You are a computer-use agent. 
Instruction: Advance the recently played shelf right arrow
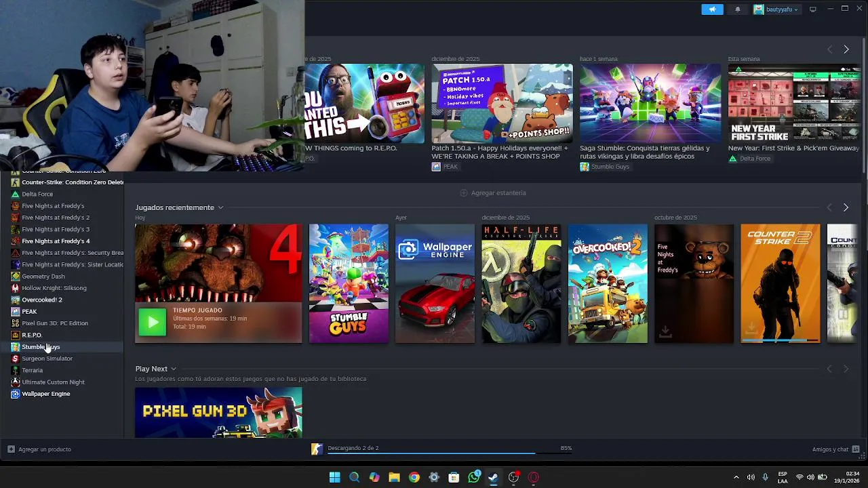pos(846,207)
